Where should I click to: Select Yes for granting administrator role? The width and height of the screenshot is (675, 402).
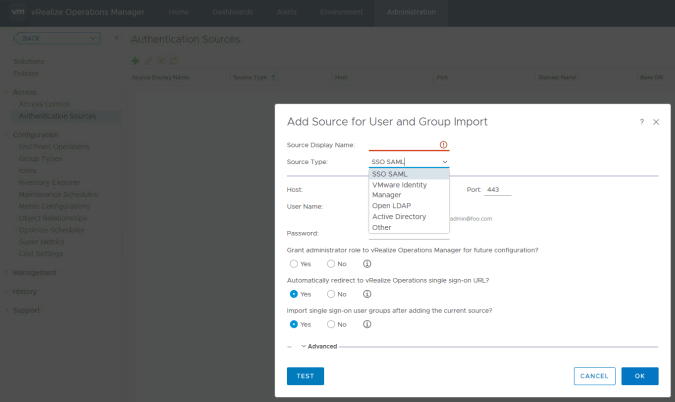coord(293,264)
